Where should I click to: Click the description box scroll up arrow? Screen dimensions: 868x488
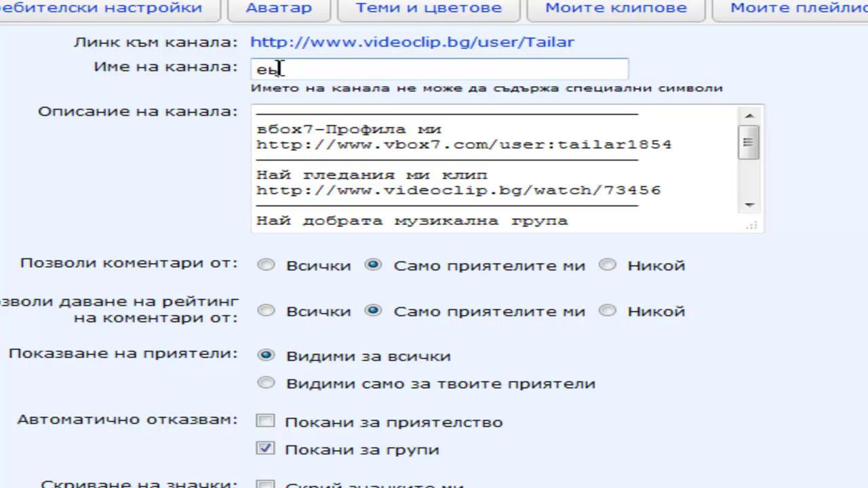(x=749, y=115)
